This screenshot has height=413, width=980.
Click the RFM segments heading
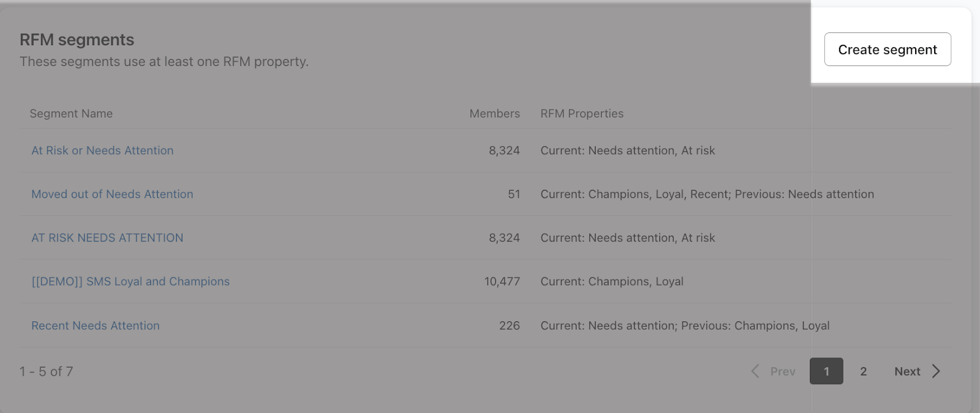tap(77, 40)
